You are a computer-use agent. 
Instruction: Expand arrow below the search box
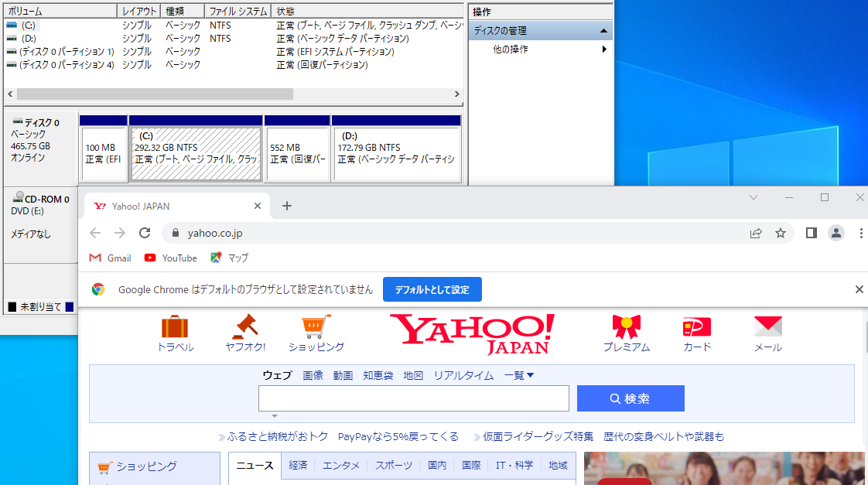tap(275, 416)
